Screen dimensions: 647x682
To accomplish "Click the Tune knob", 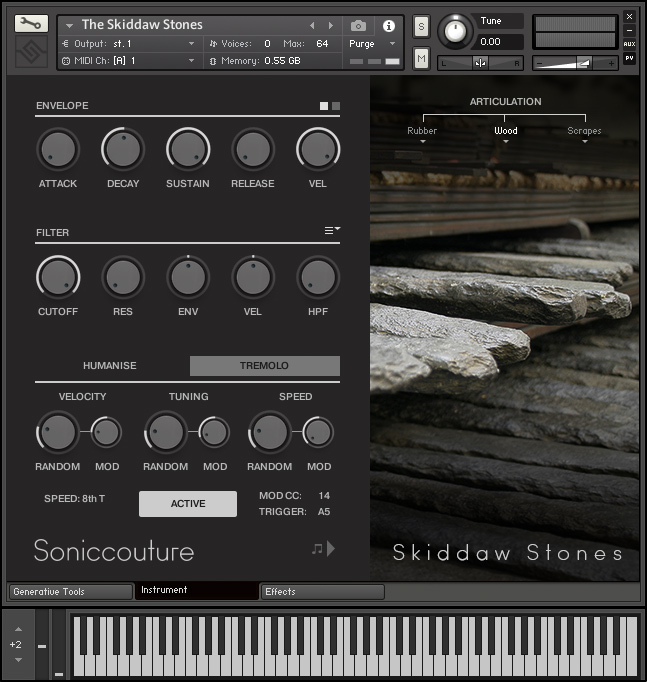I will click(455, 31).
